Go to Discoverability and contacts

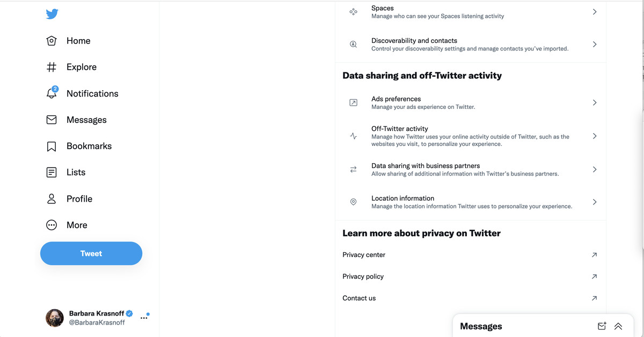pyautogui.click(x=470, y=45)
